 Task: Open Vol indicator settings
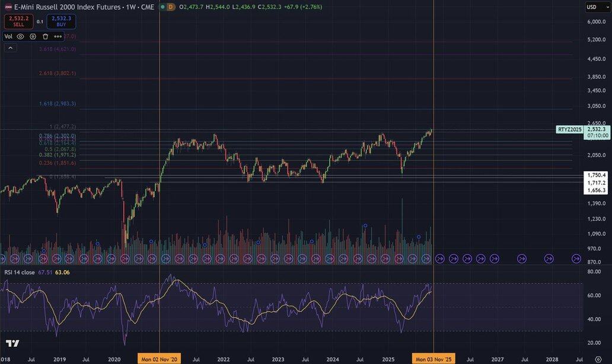pyautogui.click(x=33, y=36)
